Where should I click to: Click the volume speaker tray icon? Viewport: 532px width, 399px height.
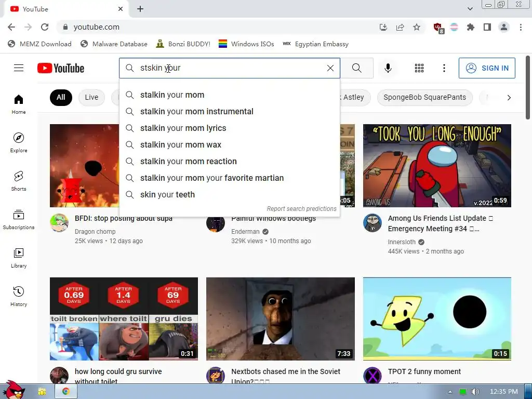point(475,392)
